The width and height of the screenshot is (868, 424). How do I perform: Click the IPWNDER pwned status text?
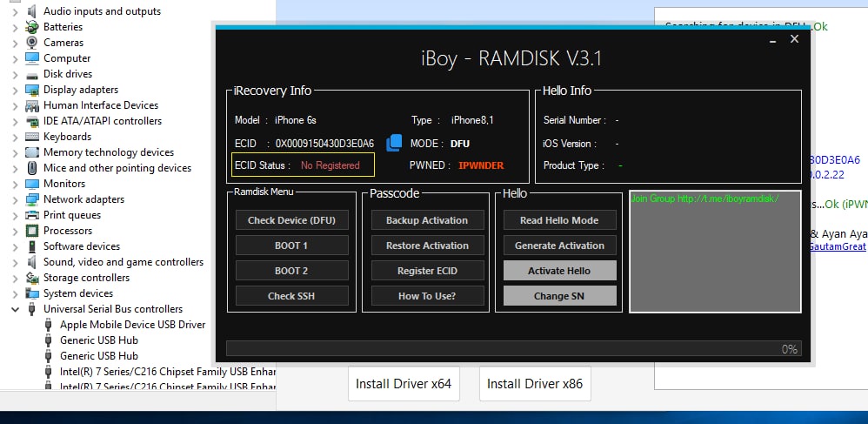481,165
